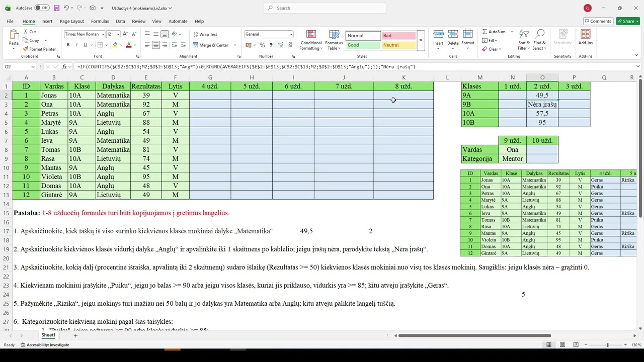The width and height of the screenshot is (644, 362).
Task: Switch to Normal view in status bar
Action: tap(549, 345)
